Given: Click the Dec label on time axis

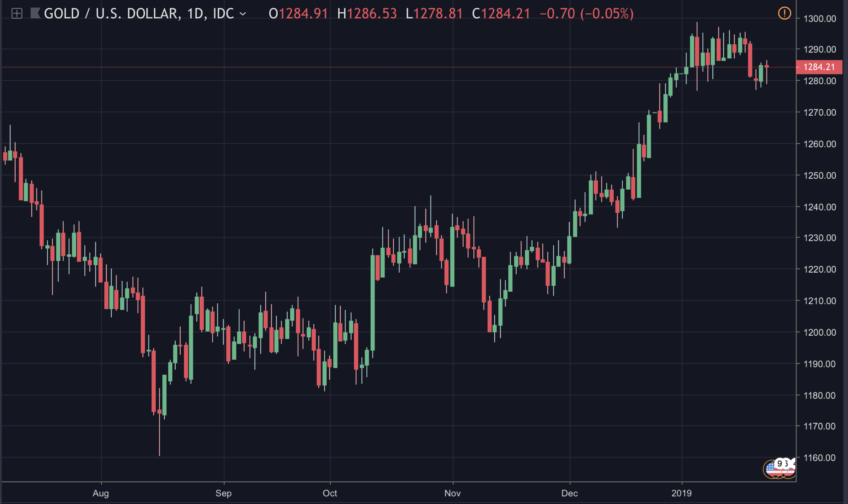Looking at the screenshot, I should (x=570, y=493).
